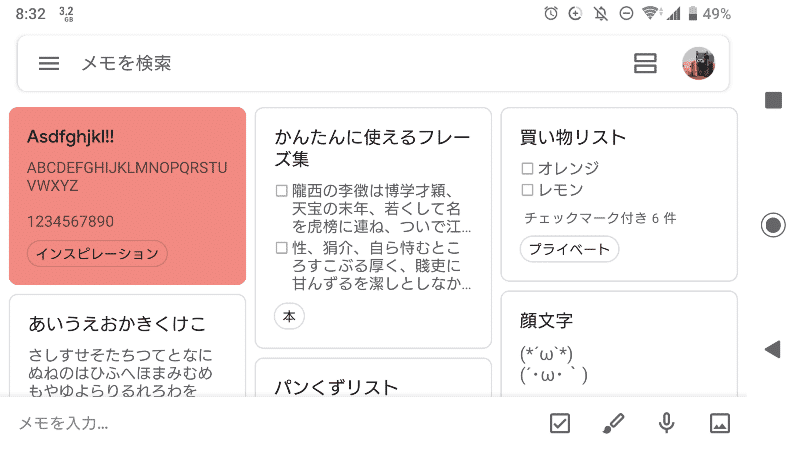Record a voice memo with the microphone
Image resolution: width=800 pixels, height=450 pixels.
[666, 423]
